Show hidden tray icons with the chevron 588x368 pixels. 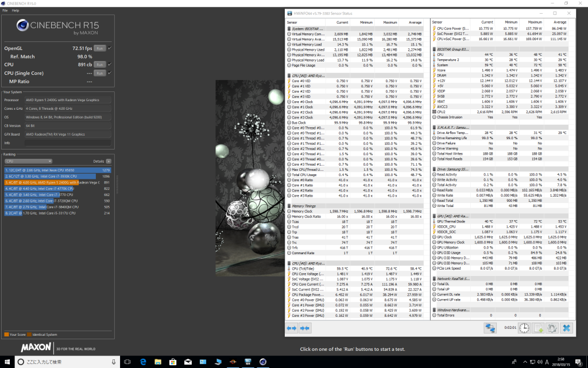pos(525,362)
